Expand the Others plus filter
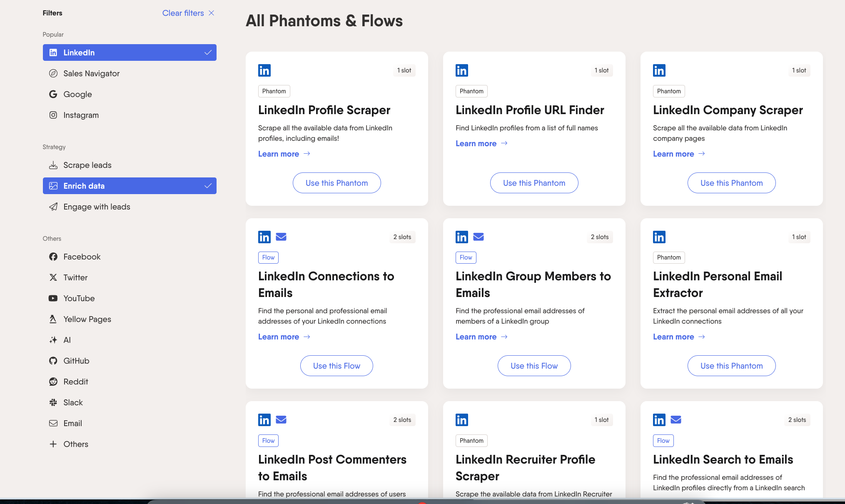Viewport: 845px width, 504px height. [53, 444]
